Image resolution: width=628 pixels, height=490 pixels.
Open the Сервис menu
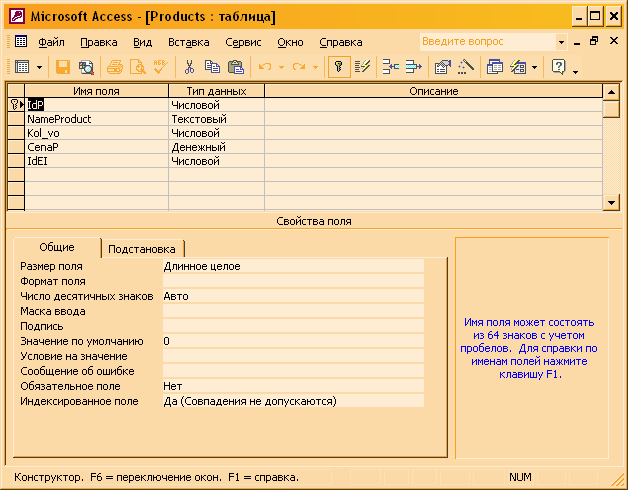click(243, 42)
